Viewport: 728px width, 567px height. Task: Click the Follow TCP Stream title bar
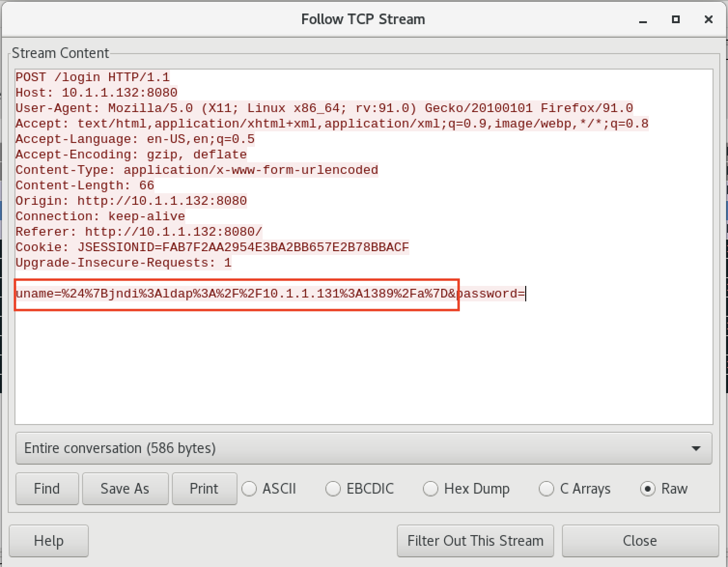(363, 19)
